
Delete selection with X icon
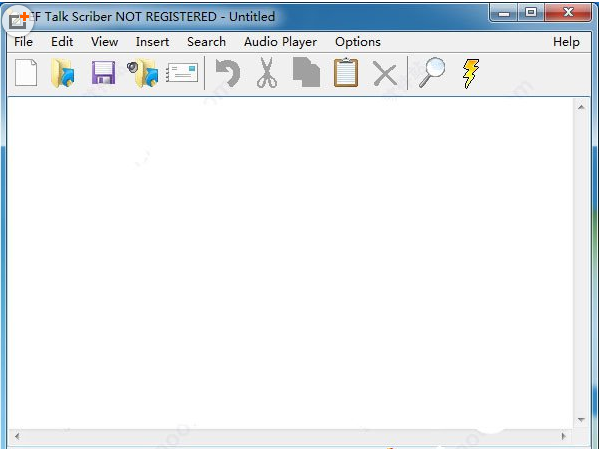click(385, 74)
